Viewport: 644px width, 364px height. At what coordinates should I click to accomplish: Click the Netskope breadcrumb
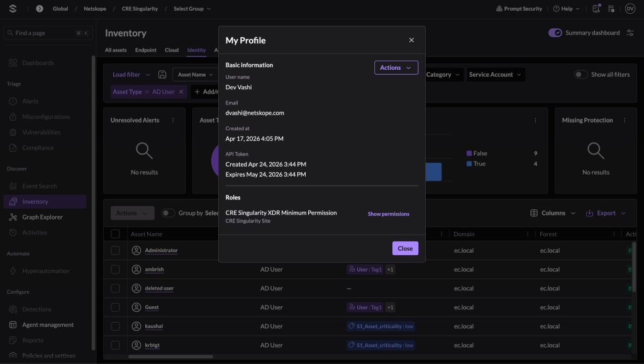(x=95, y=9)
